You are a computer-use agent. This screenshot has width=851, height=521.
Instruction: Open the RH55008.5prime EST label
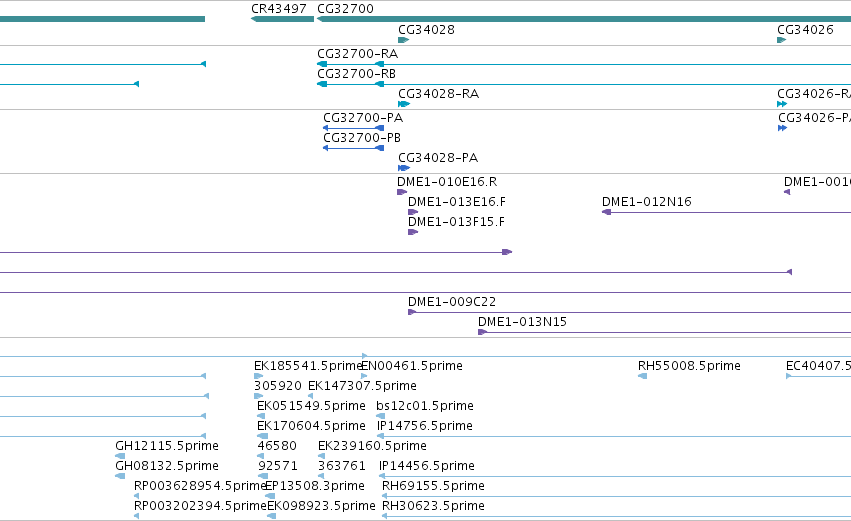[689, 366]
